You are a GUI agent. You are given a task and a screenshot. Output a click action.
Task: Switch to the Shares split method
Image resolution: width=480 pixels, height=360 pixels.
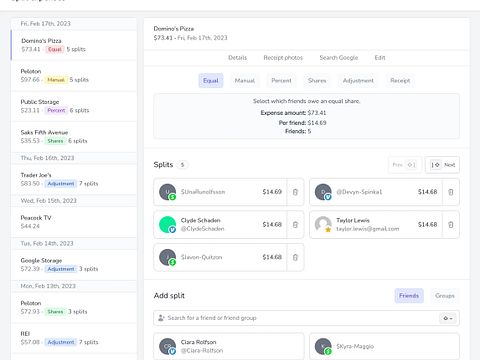317,81
